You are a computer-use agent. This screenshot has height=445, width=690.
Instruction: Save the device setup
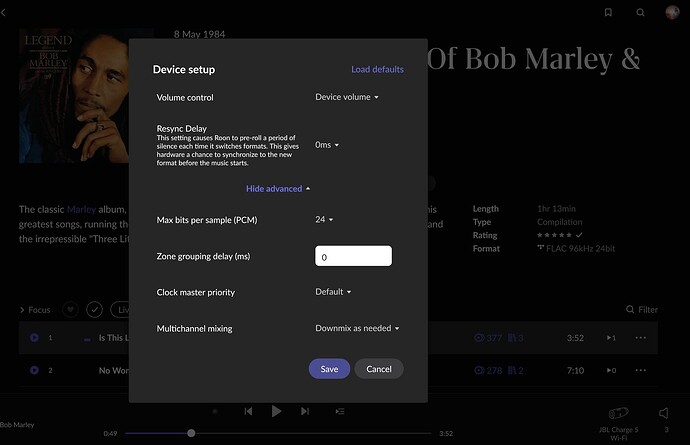(329, 369)
